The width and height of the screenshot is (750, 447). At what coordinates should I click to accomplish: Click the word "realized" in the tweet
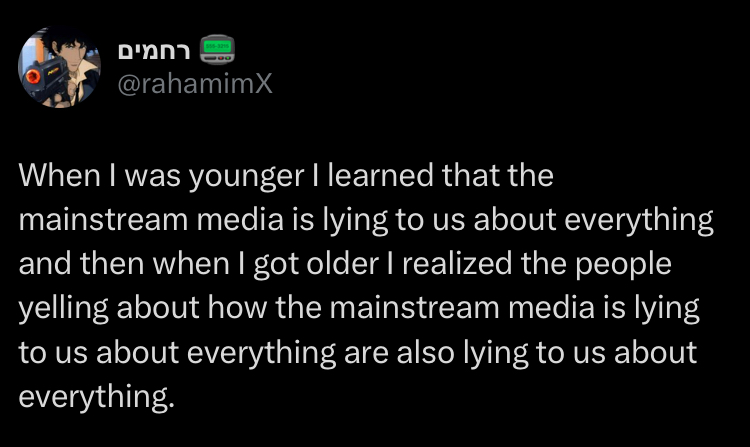[x=457, y=263]
